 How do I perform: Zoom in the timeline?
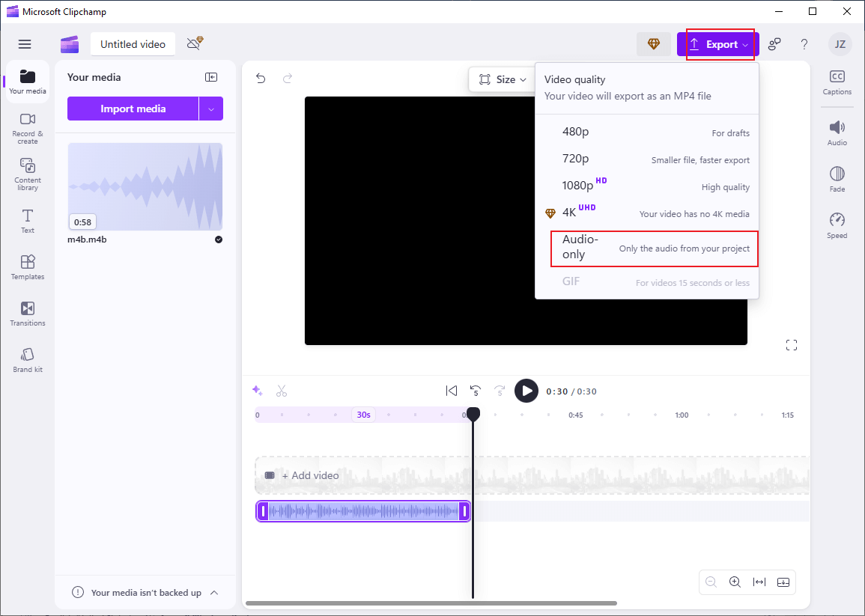coord(735,582)
